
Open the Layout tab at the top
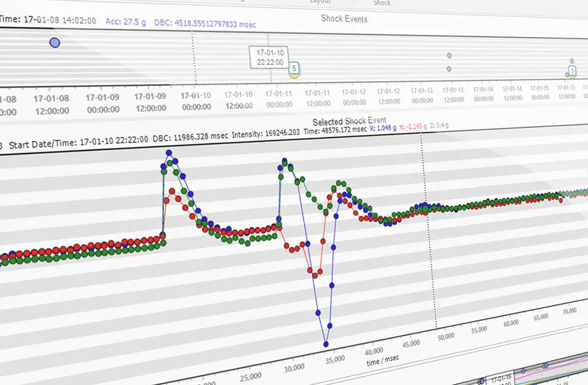point(320,2)
